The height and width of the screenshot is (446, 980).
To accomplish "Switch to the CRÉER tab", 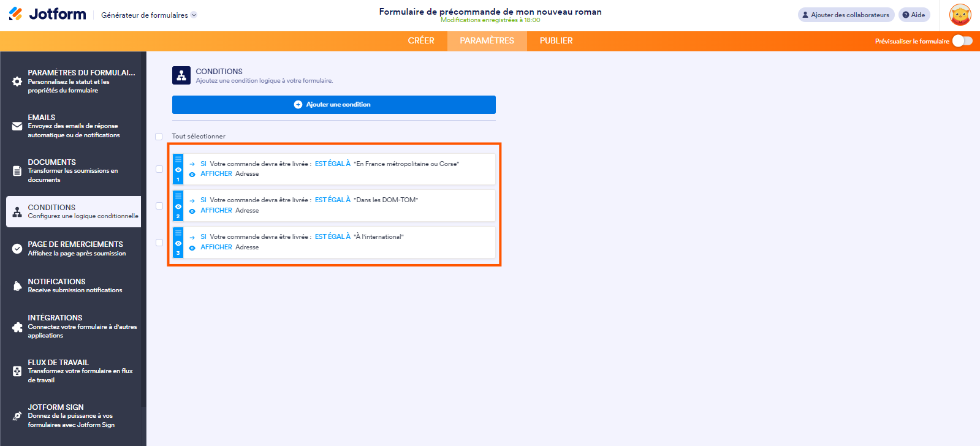I will 421,41.
